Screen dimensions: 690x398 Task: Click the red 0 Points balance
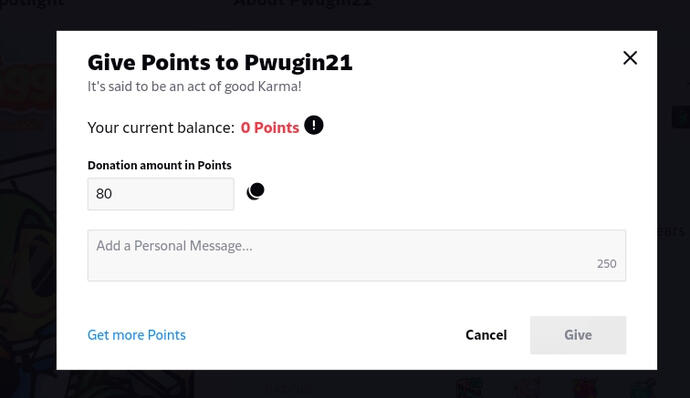pyautogui.click(x=270, y=128)
